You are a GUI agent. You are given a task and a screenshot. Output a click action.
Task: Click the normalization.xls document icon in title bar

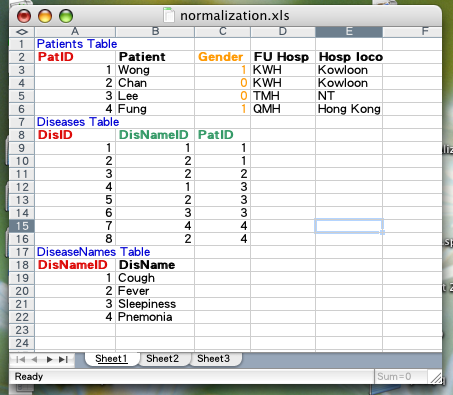point(169,15)
